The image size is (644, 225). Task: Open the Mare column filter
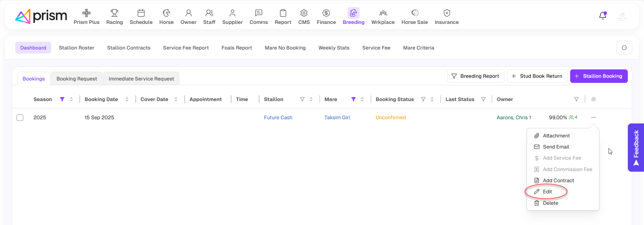[353, 99]
